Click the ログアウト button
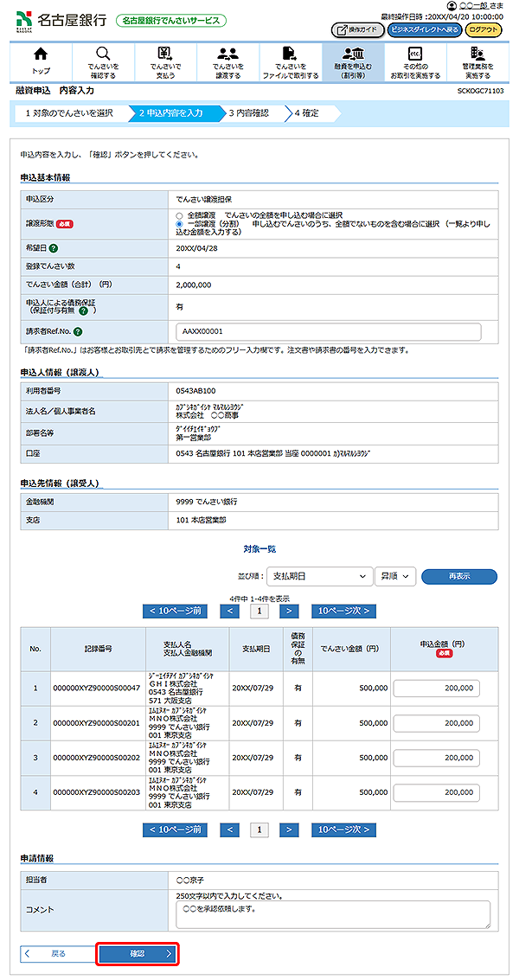Viewport: 519px width, 980px height. click(484, 29)
